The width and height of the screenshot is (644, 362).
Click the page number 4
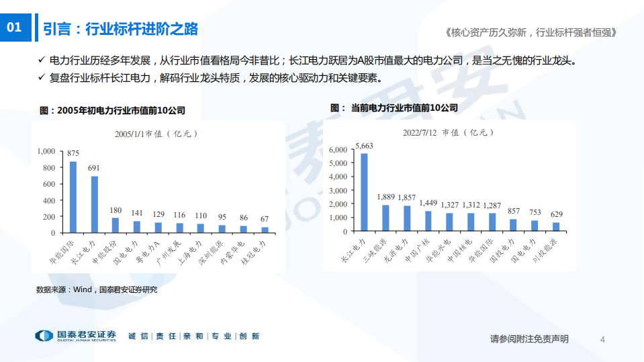(602, 339)
